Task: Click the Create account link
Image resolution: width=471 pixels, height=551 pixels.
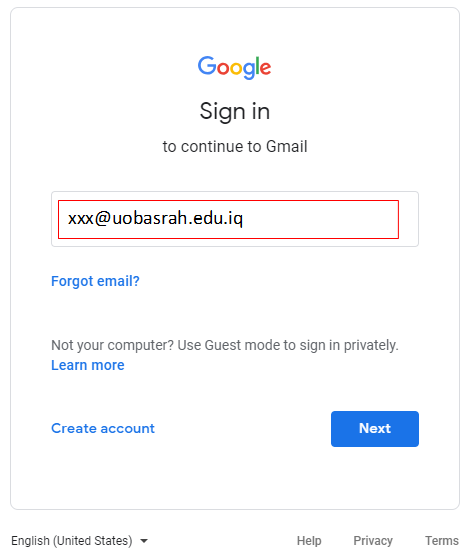Action: [103, 428]
